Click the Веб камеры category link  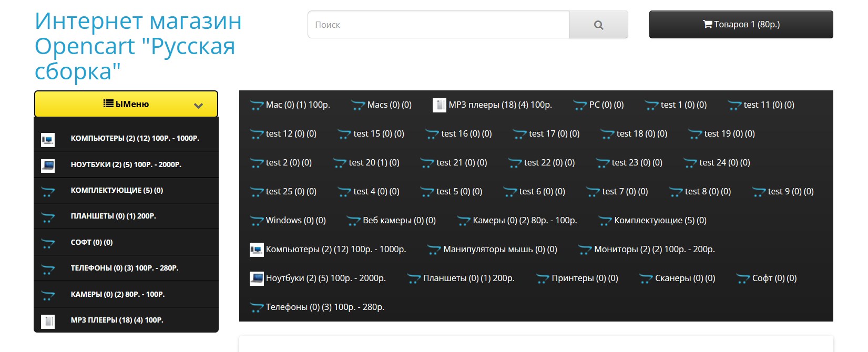(399, 221)
